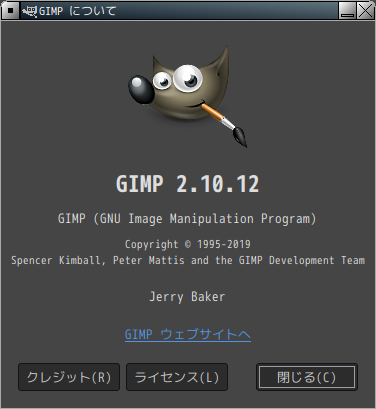
Task: Click Wilber's smaller eye
Action: 162,80
